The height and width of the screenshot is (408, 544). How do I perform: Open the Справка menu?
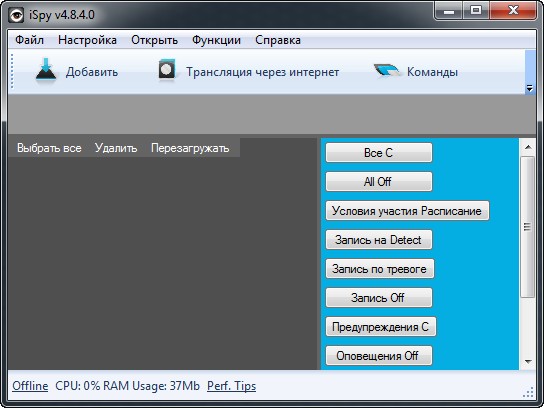(x=278, y=40)
